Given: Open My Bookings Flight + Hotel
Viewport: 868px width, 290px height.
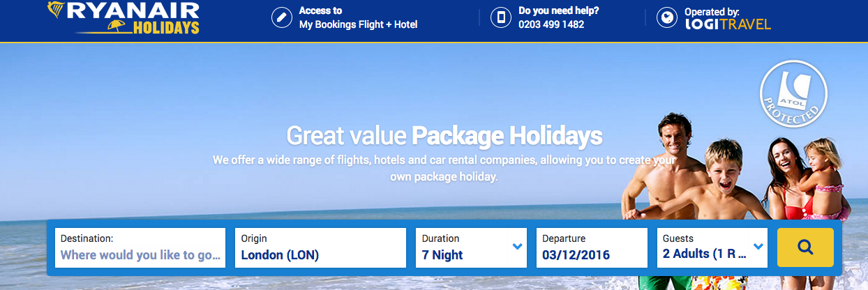Looking at the screenshot, I should point(358,25).
